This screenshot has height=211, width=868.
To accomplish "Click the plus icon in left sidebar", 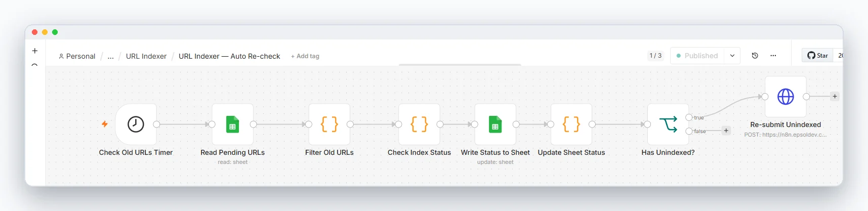I will 34,51.
